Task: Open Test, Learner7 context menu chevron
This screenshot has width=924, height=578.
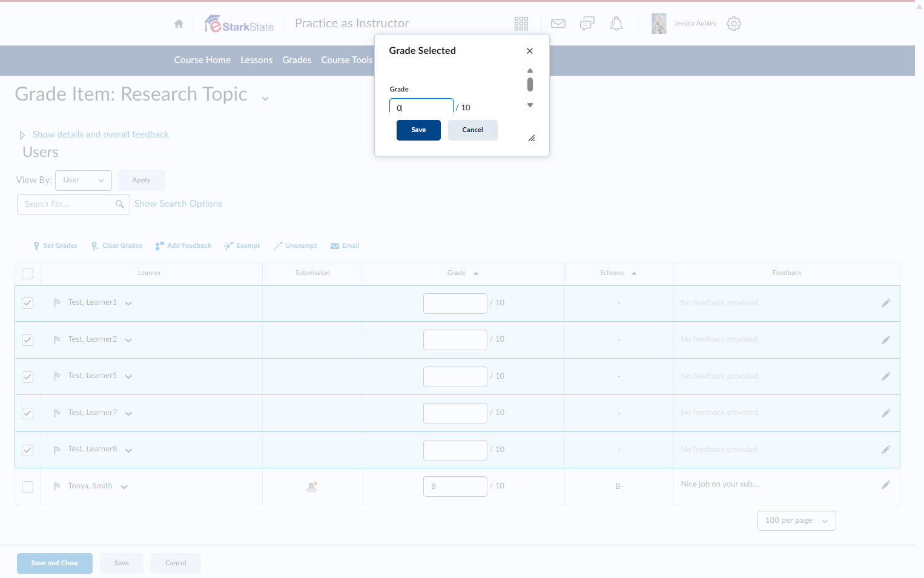Action: tap(128, 414)
